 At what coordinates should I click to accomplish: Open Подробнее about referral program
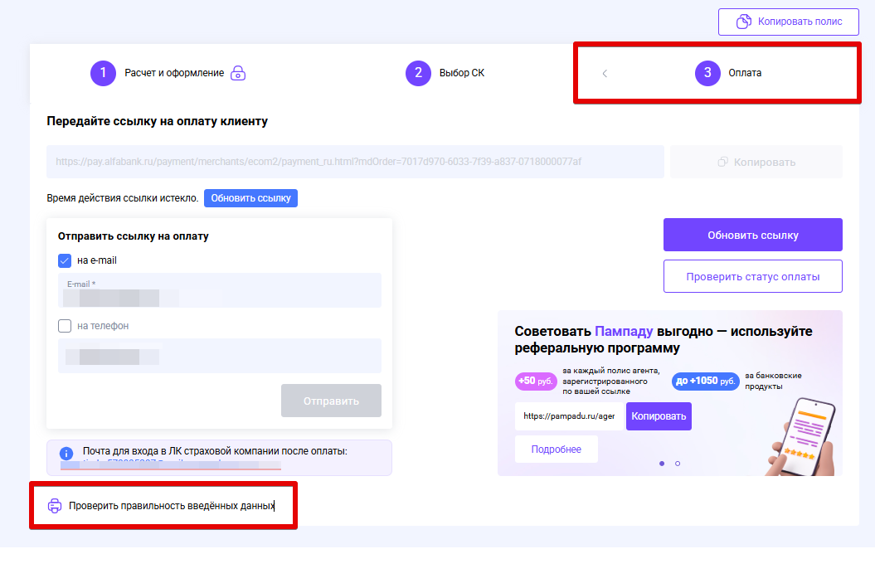coord(556,450)
